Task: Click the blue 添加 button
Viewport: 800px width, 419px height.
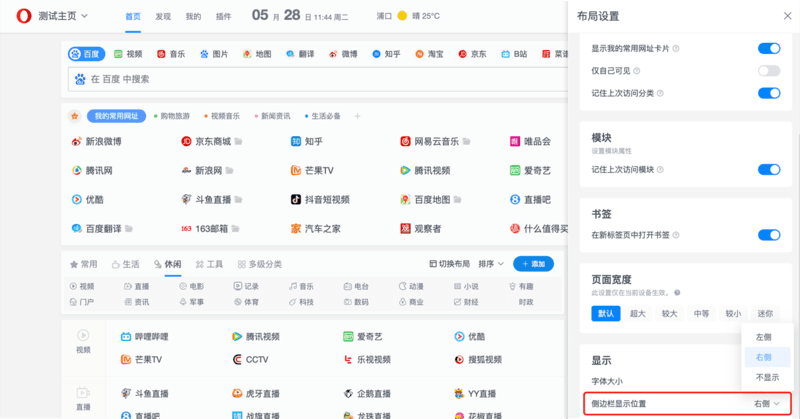Action: pos(533,264)
